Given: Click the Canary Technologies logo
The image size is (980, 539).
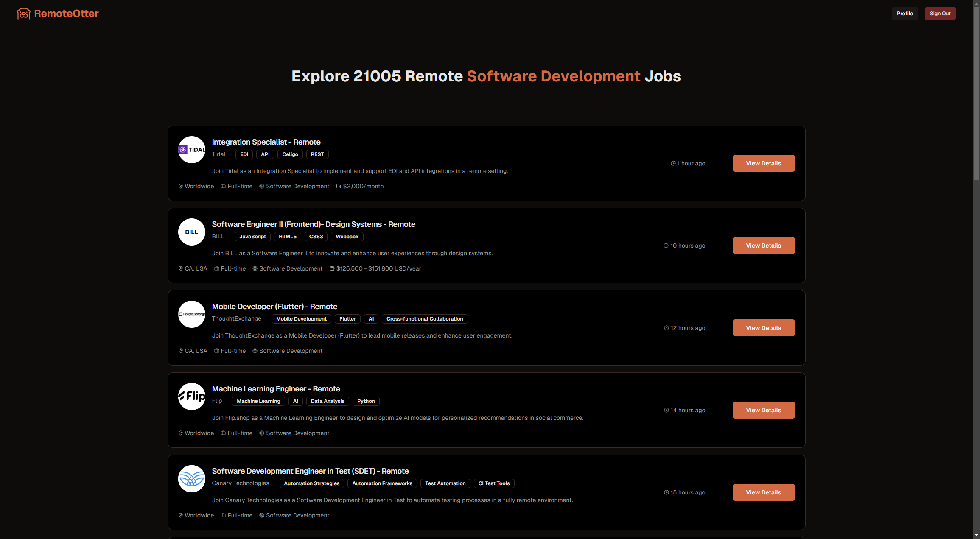Looking at the screenshot, I should click(192, 479).
